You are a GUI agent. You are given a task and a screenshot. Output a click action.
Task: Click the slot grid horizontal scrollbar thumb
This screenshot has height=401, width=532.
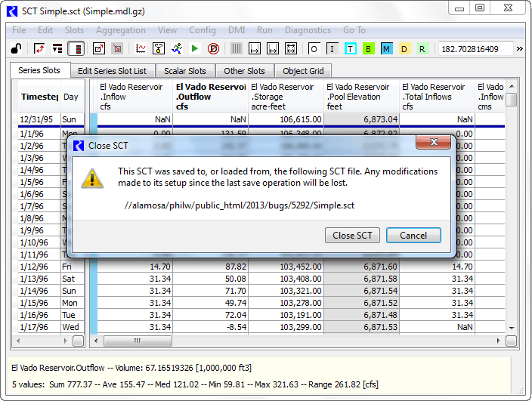pos(138,341)
